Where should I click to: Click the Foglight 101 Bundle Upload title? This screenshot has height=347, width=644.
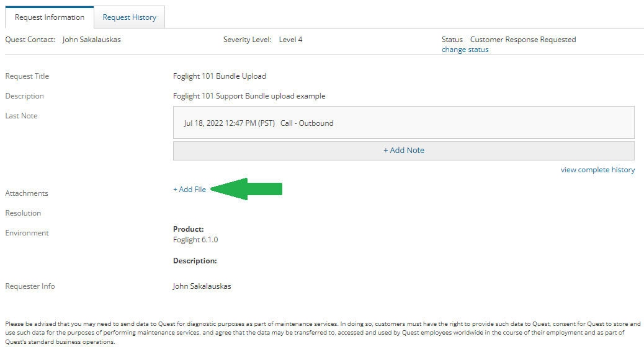219,76
